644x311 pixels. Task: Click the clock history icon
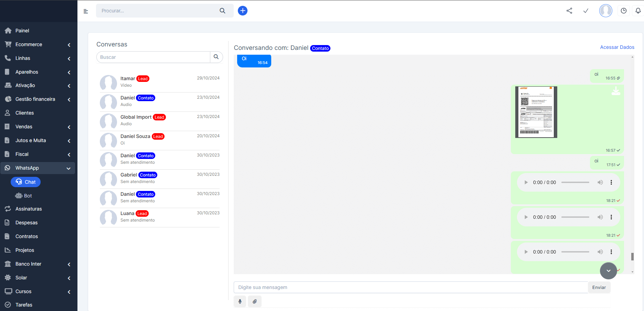[x=623, y=11]
